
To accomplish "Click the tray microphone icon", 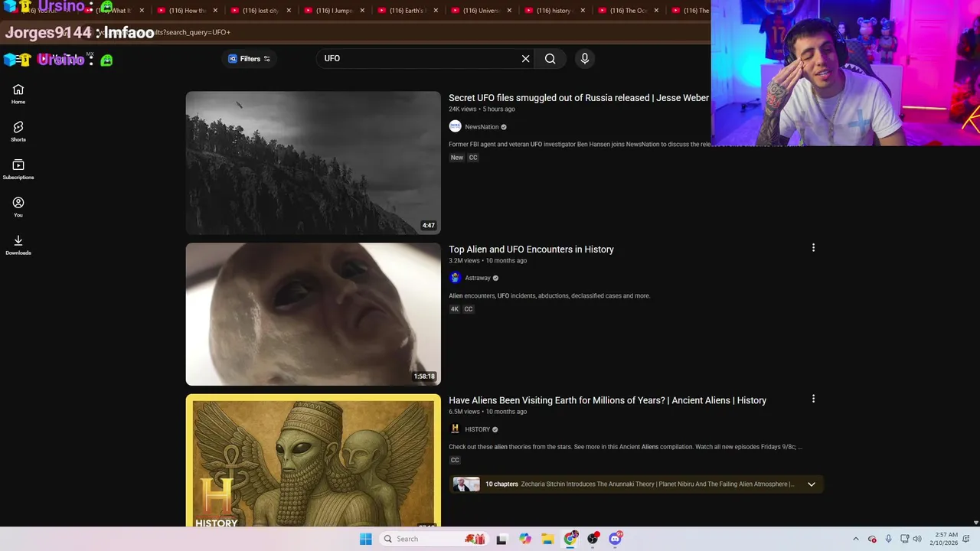I will (888, 539).
